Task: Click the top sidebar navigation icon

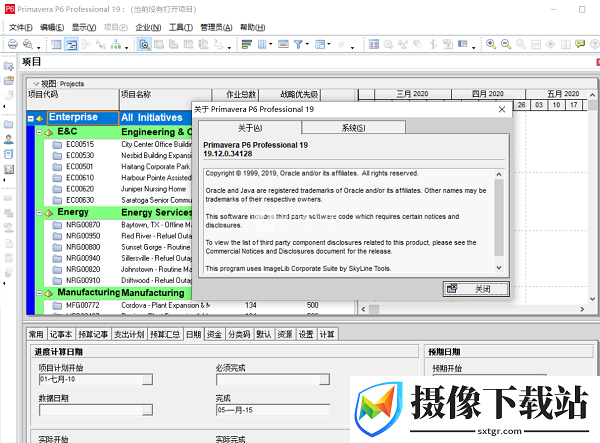Action: (8, 66)
